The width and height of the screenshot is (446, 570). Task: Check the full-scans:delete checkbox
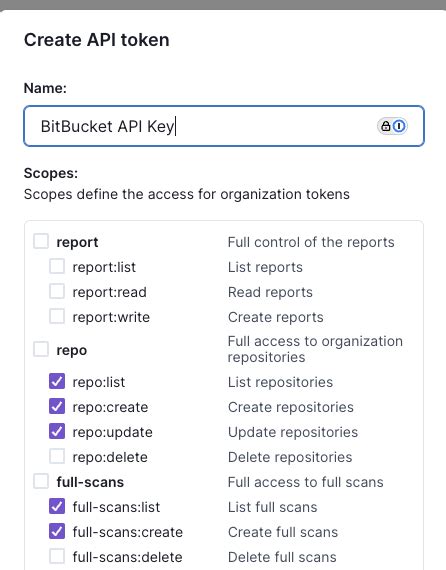coord(57,556)
